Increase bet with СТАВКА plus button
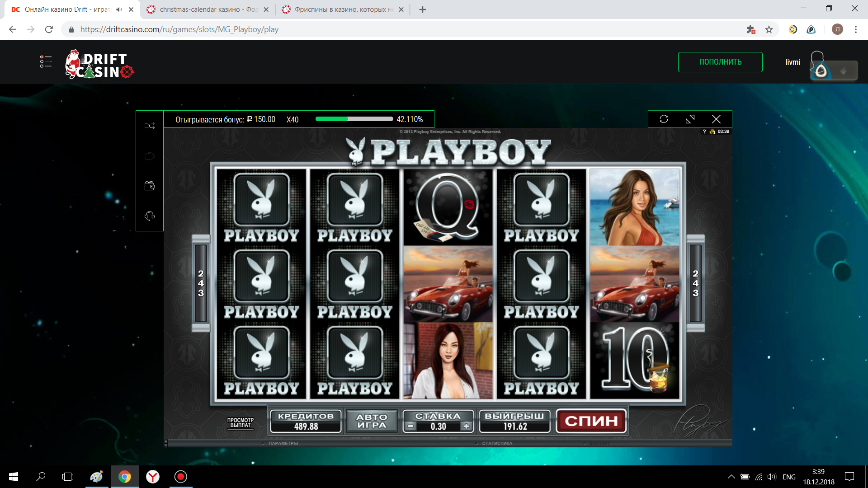 [466, 426]
